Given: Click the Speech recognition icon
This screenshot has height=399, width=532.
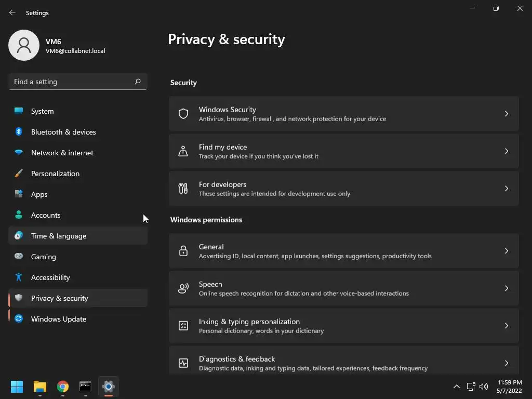Looking at the screenshot, I should (x=183, y=288).
